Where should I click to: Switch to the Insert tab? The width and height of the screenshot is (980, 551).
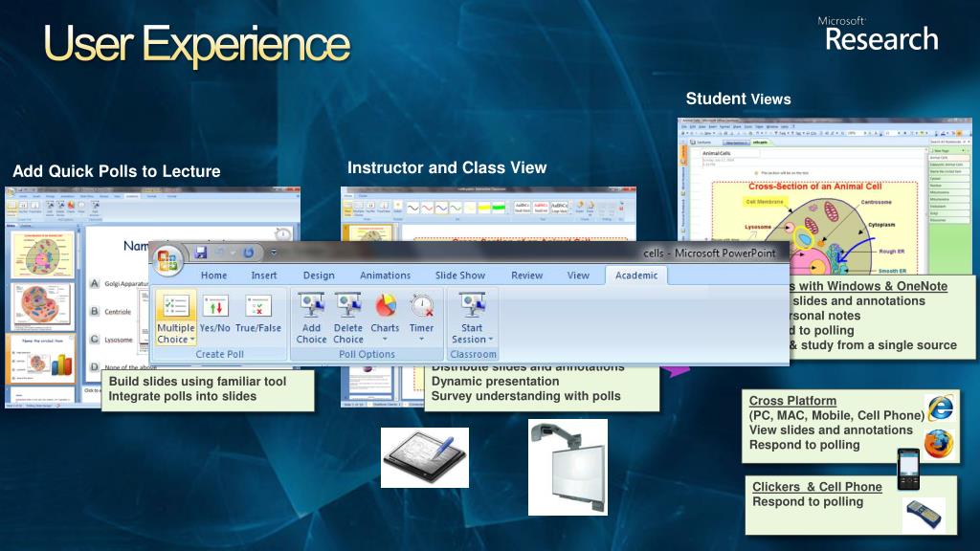click(x=264, y=275)
